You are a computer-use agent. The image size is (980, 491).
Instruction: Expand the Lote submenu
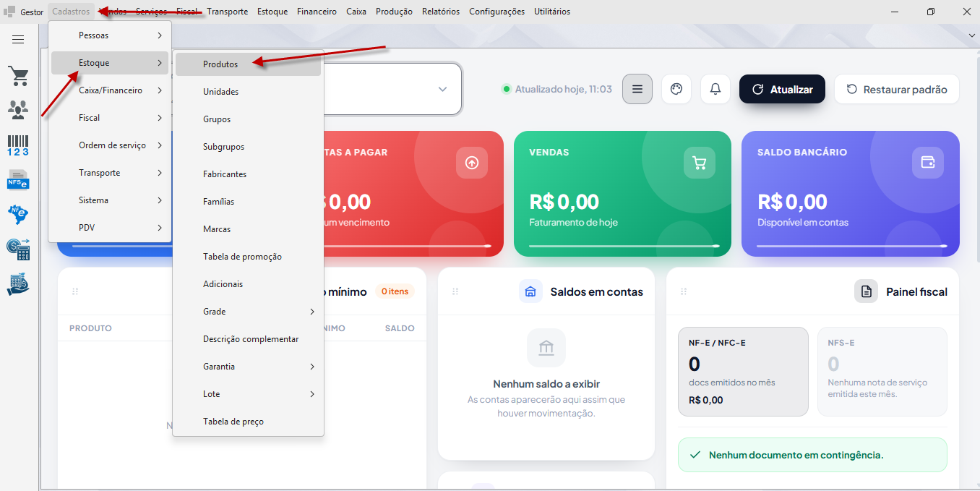[248, 394]
